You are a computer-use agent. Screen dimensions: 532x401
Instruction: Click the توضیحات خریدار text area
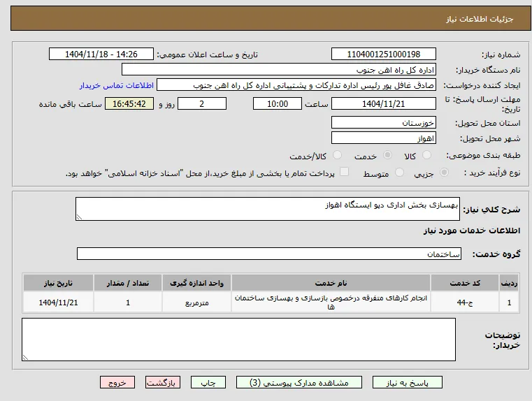[238, 340]
